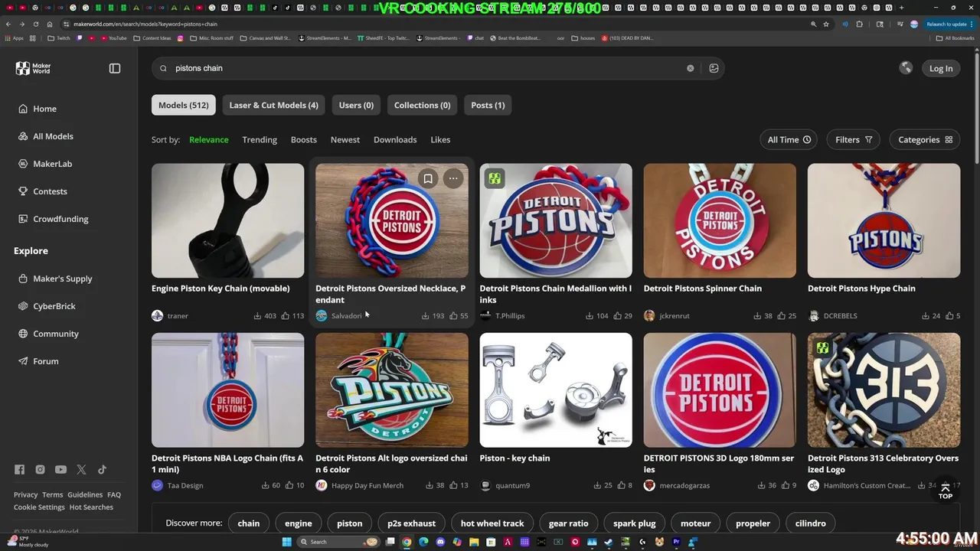980x551 pixels.
Task: Sort results by Trending
Action: [x=260, y=139]
